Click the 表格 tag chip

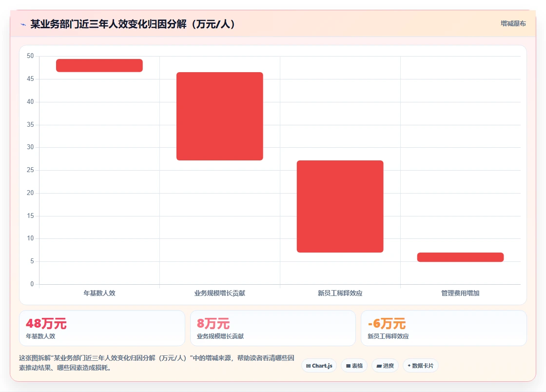[354, 366]
